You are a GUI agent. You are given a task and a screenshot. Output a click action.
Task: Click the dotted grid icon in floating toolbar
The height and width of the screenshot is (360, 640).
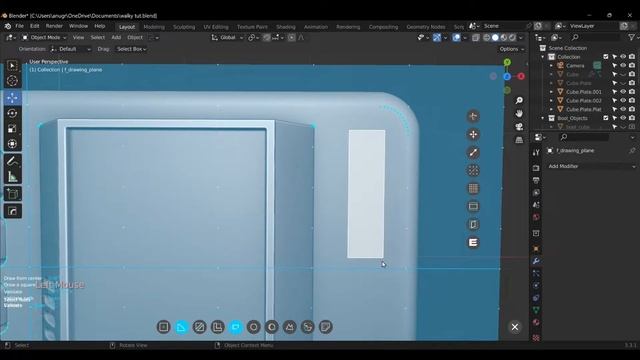tap(473, 171)
